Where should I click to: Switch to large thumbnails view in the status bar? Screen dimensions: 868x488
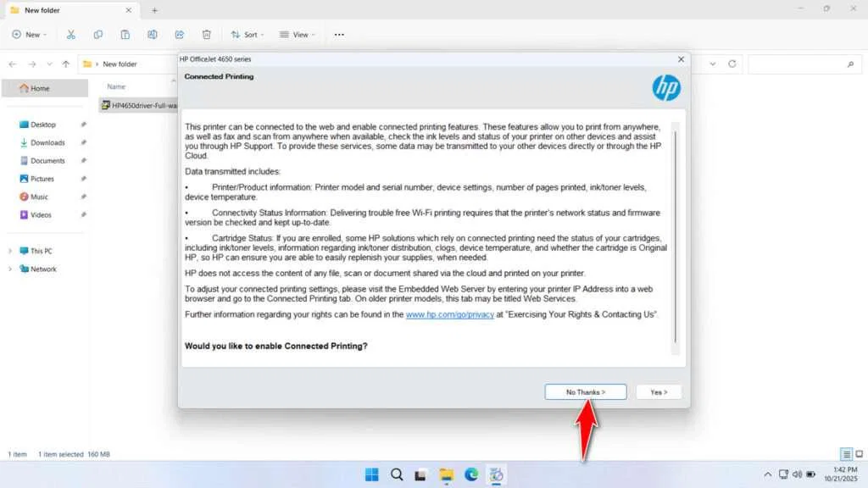point(859,453)
